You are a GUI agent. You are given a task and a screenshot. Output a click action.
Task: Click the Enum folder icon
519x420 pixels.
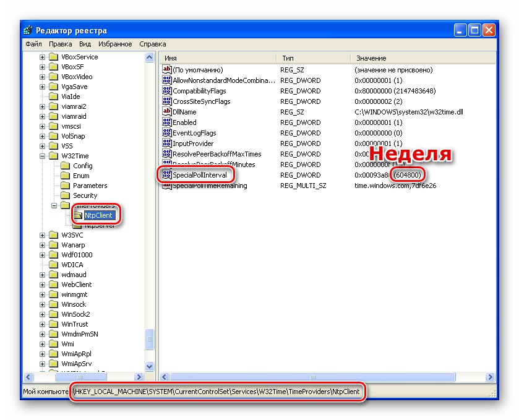tap(65, 176)
